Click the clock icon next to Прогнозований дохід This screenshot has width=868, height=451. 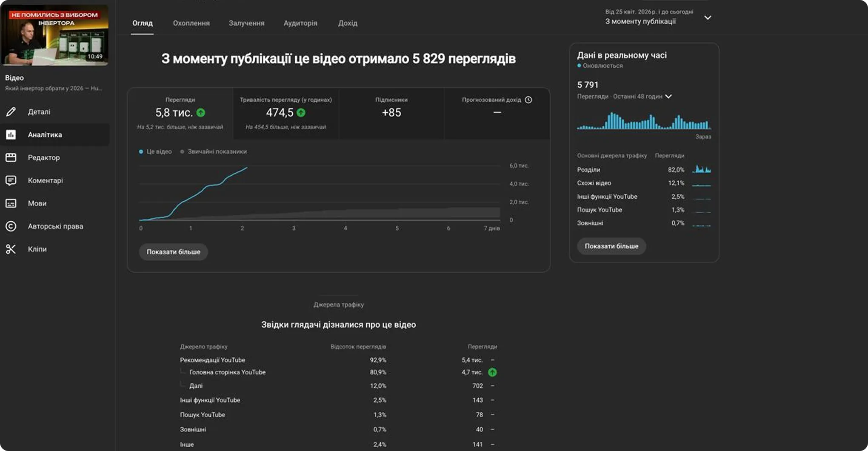[x=528, y=100]
